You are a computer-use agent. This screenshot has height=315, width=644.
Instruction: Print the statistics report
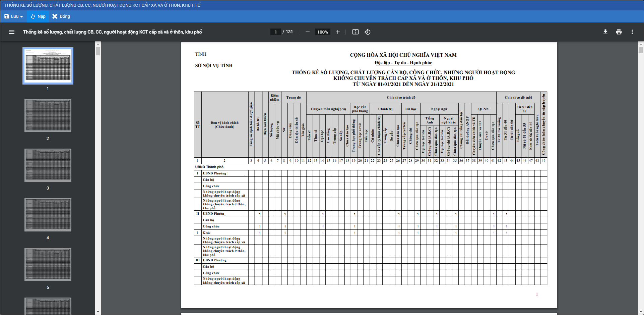(x=619, y=32)
